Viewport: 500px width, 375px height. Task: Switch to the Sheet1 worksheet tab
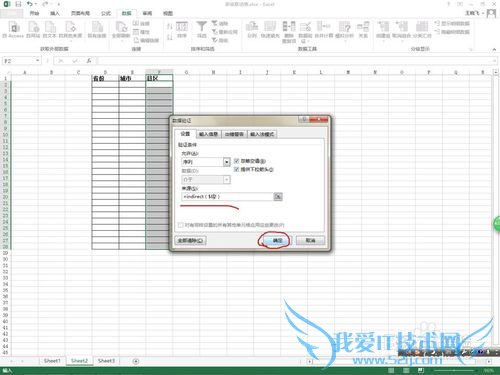52,361
